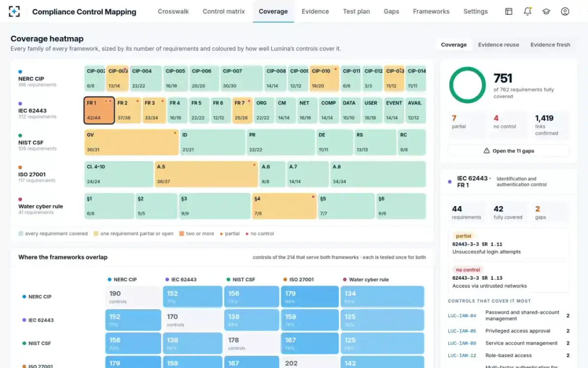Select the CIP-004 22/22 heatmap cell
The width and height of the screenshot is (588, 368).
[x=146, y=79]
